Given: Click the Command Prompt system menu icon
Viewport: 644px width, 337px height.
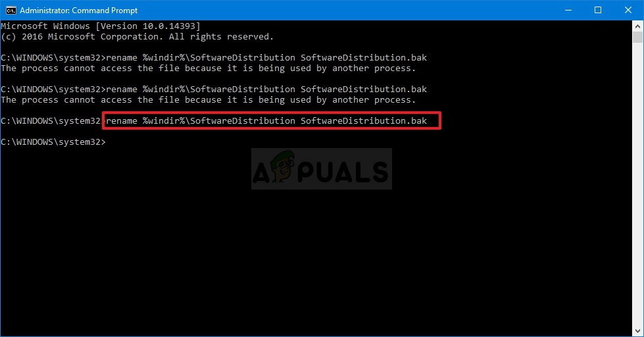Looking at the screenshot, I should (x=11, y=11).
